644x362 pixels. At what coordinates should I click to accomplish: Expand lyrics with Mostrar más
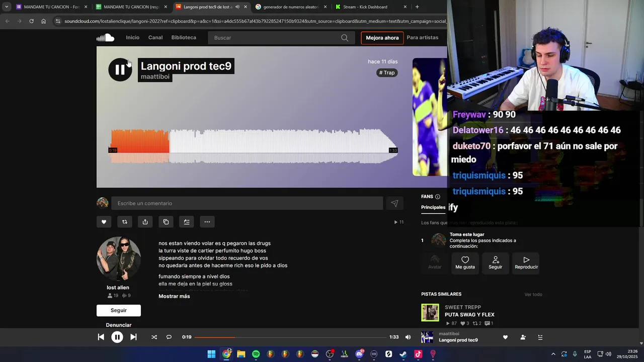[x=174, y=296]
